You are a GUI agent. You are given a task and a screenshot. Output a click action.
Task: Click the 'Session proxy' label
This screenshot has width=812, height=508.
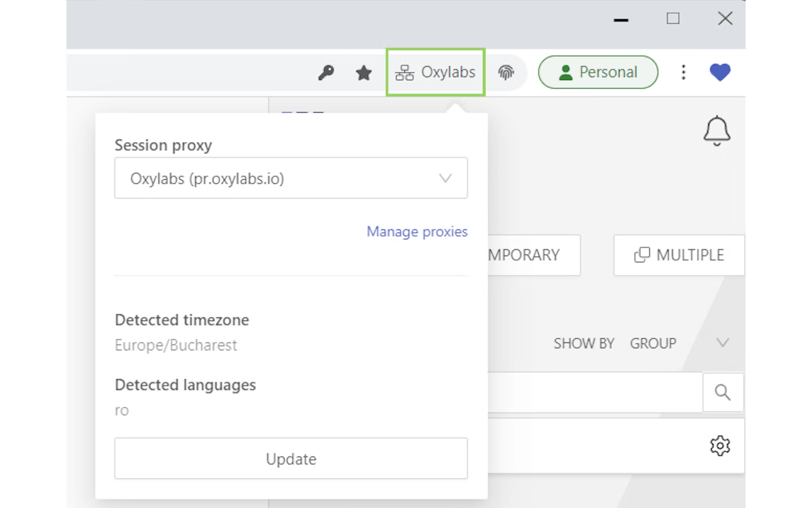point(163,145)
